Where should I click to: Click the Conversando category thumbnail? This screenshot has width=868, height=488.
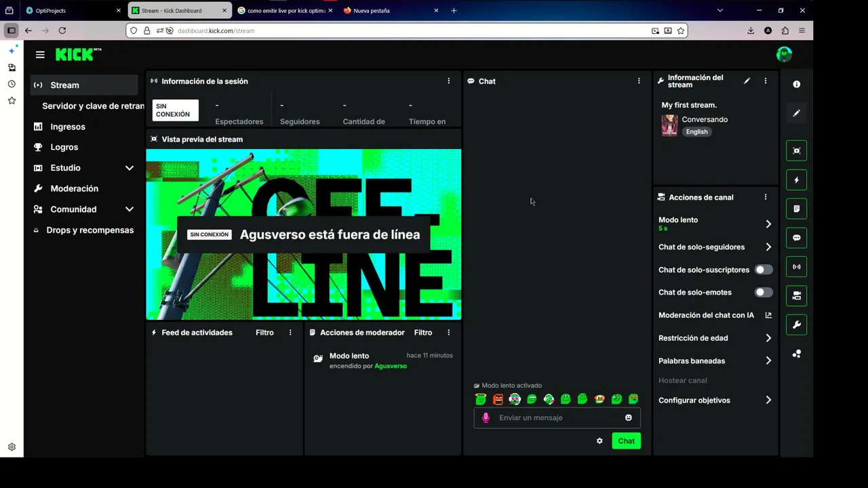pyautogui.click(x=669, y=125)
